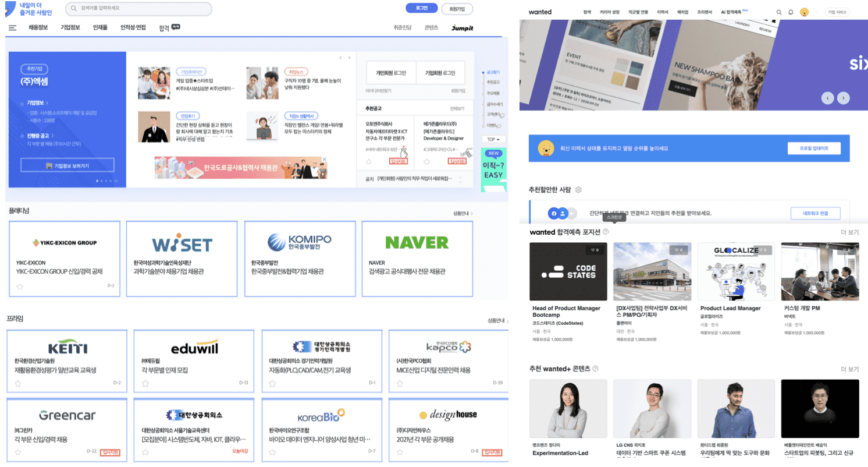Click the Jumpit logo link
The height and width of the screenshot is (467, 868).
click(463, 27)
